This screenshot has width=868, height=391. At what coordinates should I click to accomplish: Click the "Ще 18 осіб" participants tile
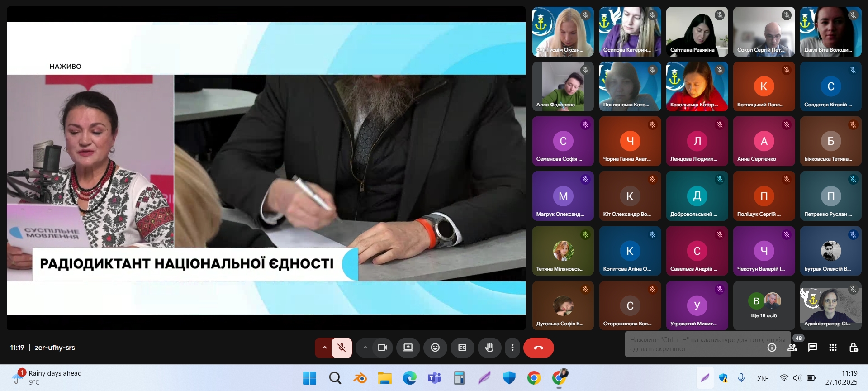point(764,306)
